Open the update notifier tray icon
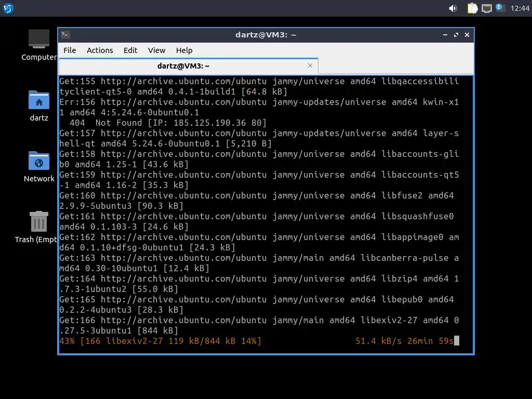Image resolution: width=532 pixels, height=399 pixels. pyautogui.click(x=500, y=7)
